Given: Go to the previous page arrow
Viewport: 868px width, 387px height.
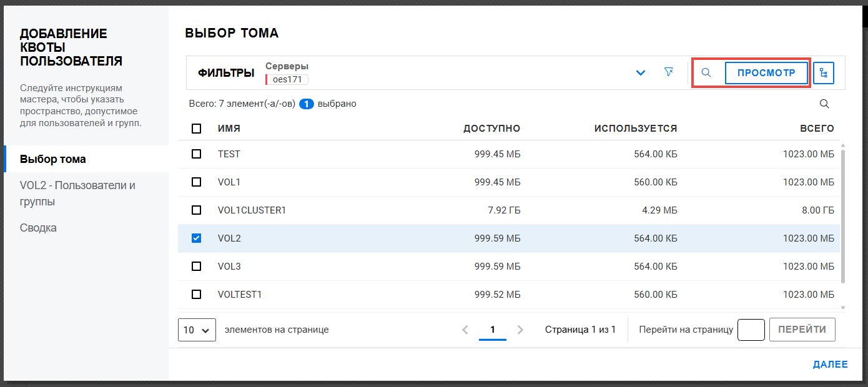Looking at the screenshot, I should coord(465,330).
